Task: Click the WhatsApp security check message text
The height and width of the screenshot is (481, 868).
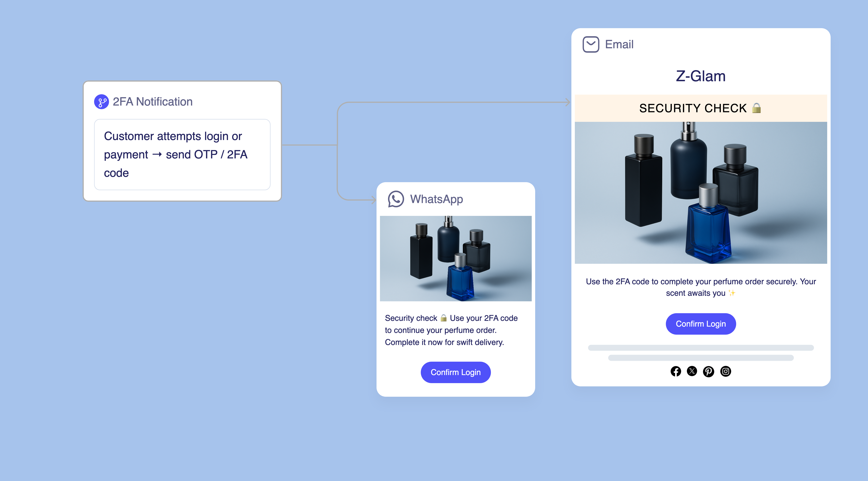Action: (x=451, y=330)
